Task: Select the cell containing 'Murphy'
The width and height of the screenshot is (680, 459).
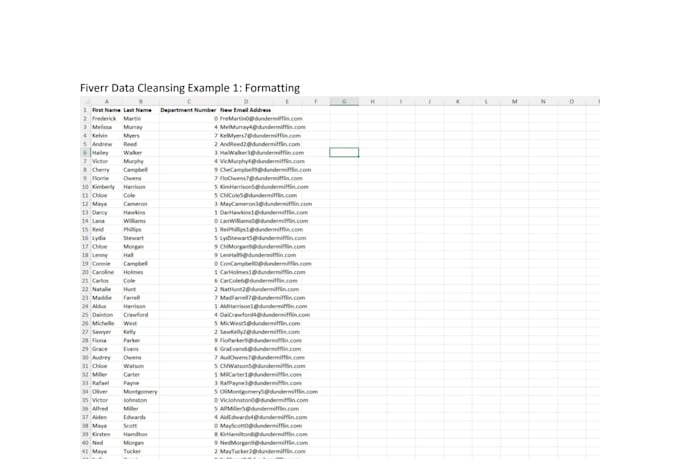Action: pos(141,161)
